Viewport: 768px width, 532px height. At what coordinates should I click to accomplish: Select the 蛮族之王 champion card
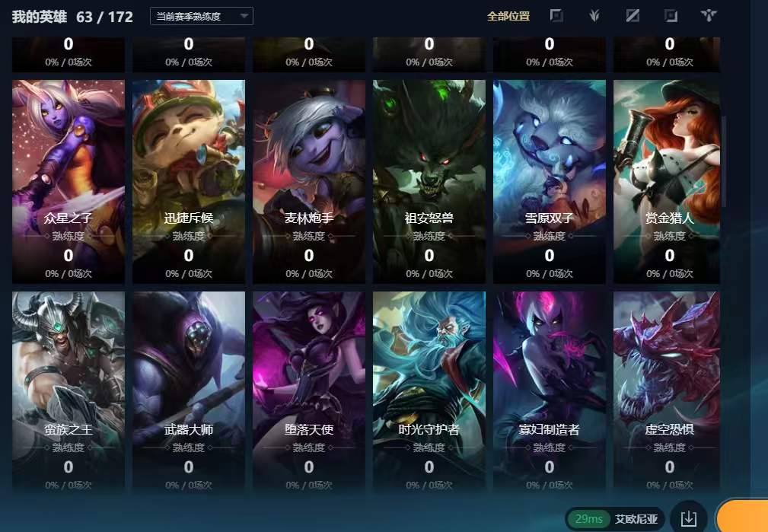(69, 392)
